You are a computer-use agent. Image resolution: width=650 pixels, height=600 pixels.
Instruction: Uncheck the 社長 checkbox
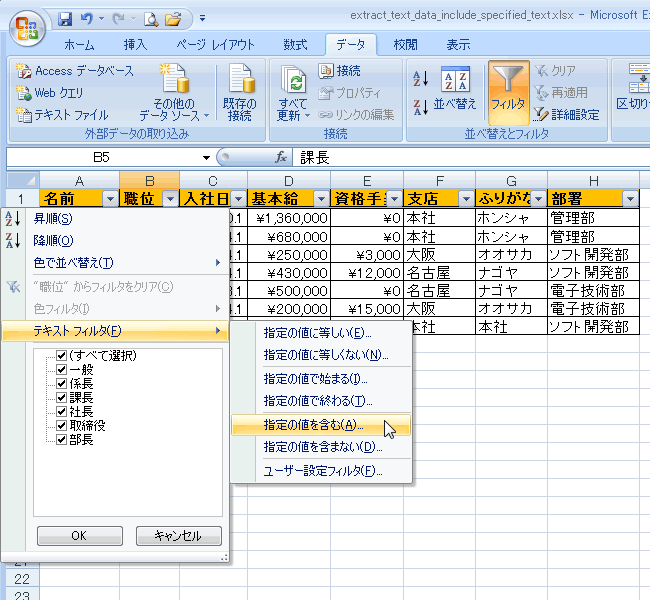[x=61, y=412]
